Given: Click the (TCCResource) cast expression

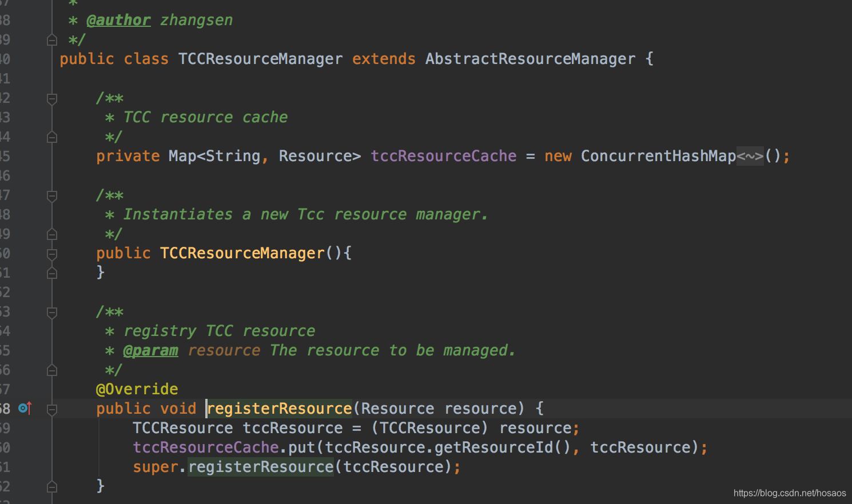Looking at the screenshot, I should pyautogui.click(x=429, y=428).
